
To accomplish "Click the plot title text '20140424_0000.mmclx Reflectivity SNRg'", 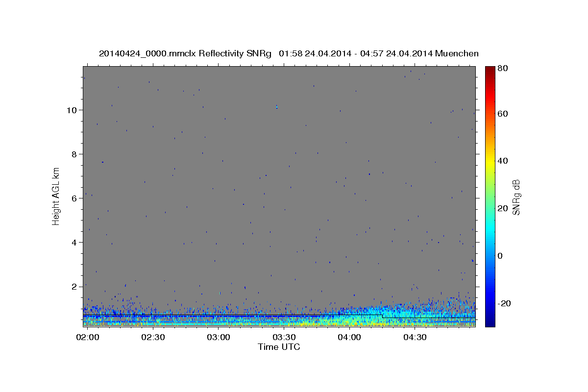I will point(185,53).
